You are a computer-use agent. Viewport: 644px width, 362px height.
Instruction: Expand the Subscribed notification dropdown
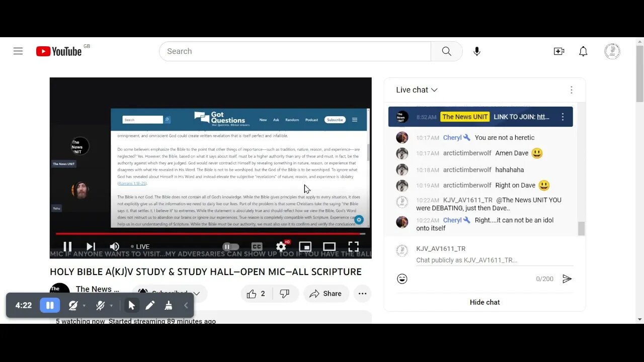click(x=170, y=294)
